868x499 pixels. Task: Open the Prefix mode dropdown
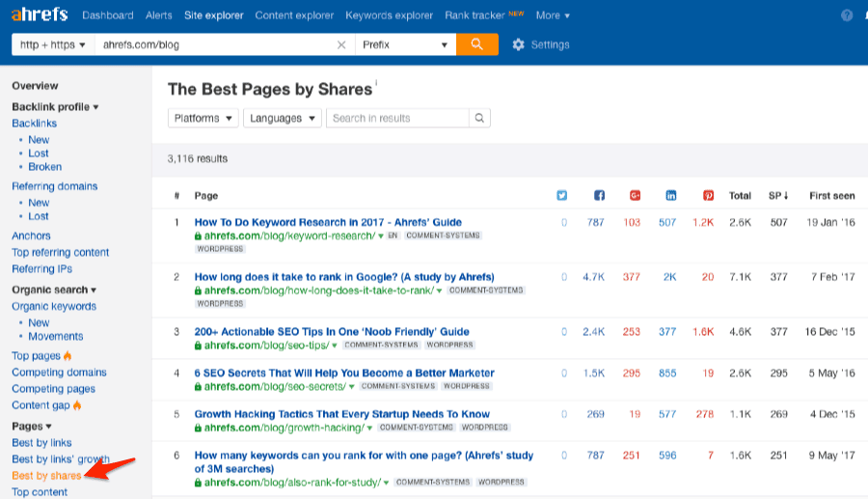coord(405,44)
